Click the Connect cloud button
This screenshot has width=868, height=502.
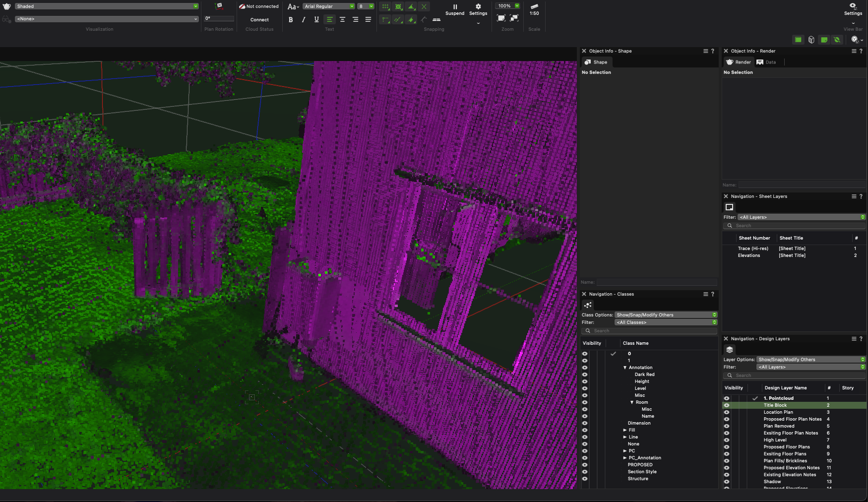(x=259, y=20)
